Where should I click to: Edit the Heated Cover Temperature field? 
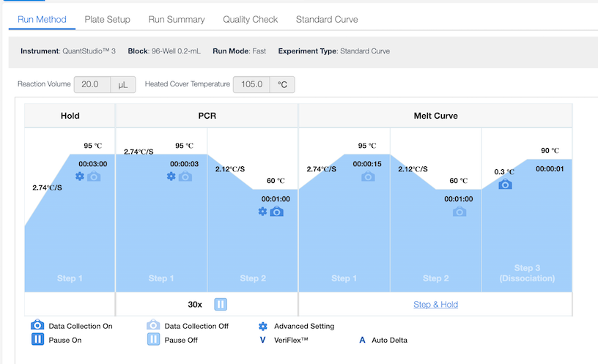coord(251,84)
